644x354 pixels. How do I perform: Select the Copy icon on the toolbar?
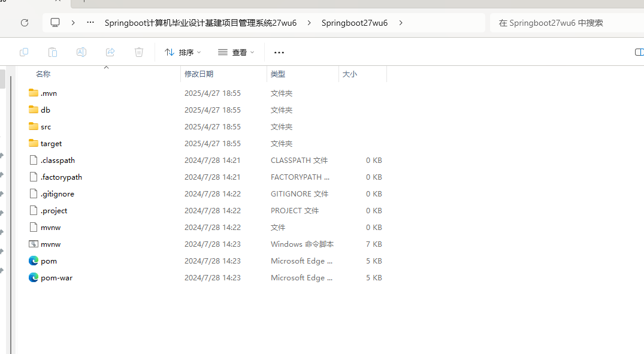click(24, 52)
